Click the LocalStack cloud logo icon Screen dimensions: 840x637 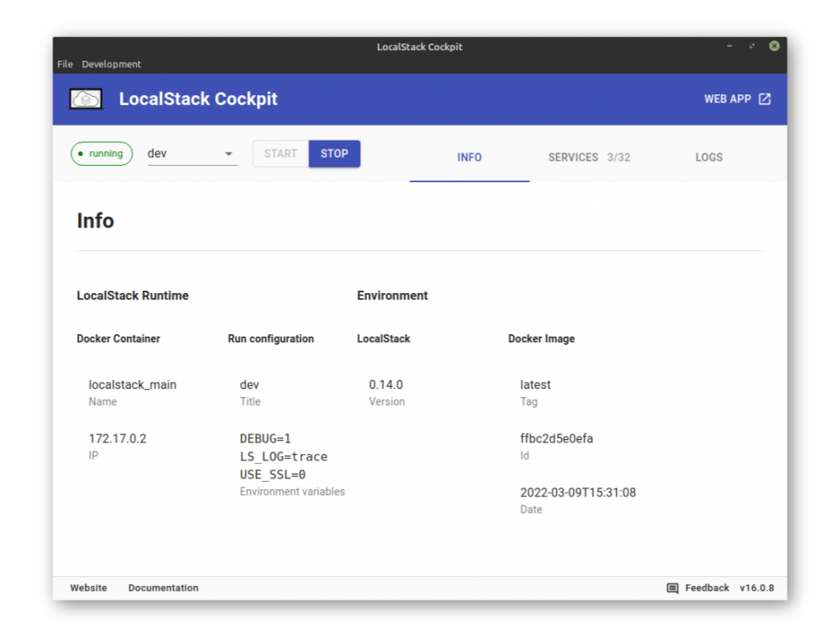[x=85, y=99]
